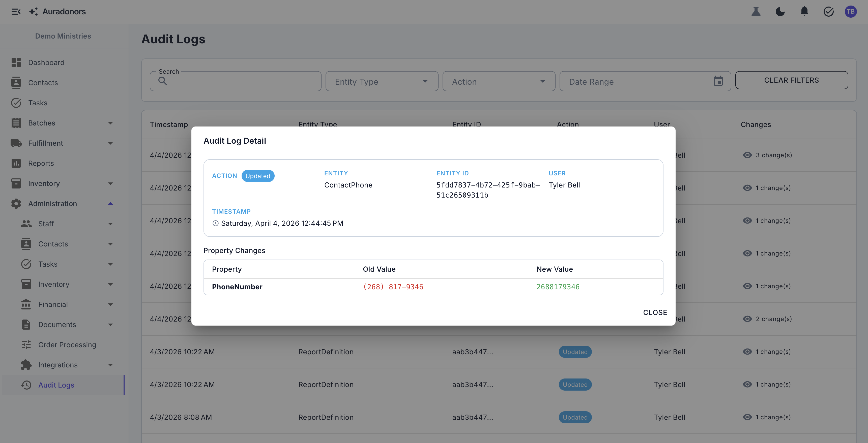
Task: Toggle dark mode with the moon icon
Action: pyautogui.click(x=780, y=11)
